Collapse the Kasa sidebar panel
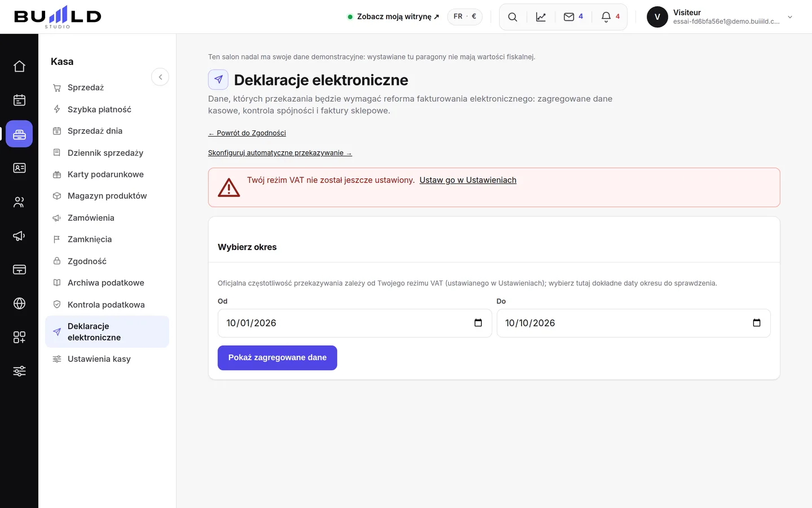The image size is (812, 508). [x=160, y=77]
